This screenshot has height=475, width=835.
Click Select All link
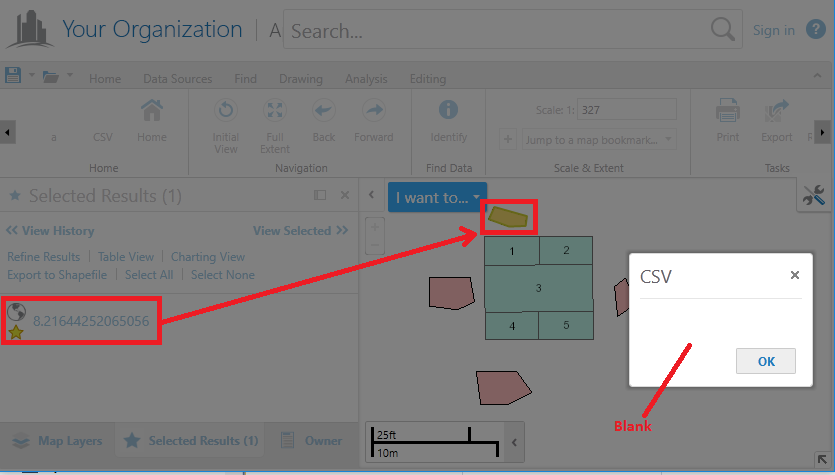coord(149,275)
